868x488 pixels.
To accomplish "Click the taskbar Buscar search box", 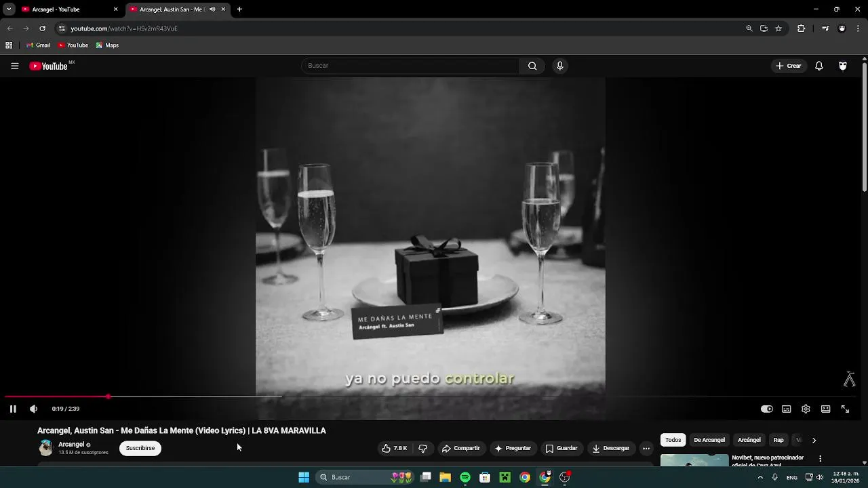I will tap(366, 477).
